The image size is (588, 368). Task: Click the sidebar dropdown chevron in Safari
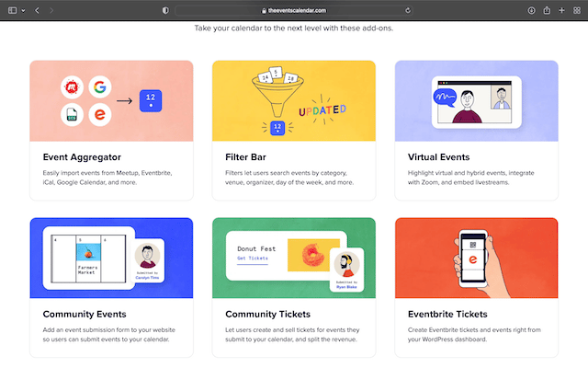tap(23, 9)
